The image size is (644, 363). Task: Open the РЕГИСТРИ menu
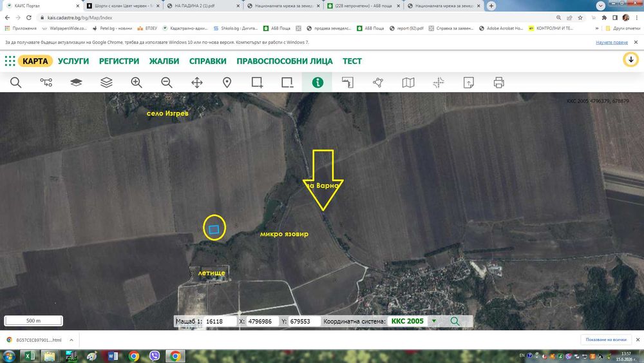tap(119, 61)
